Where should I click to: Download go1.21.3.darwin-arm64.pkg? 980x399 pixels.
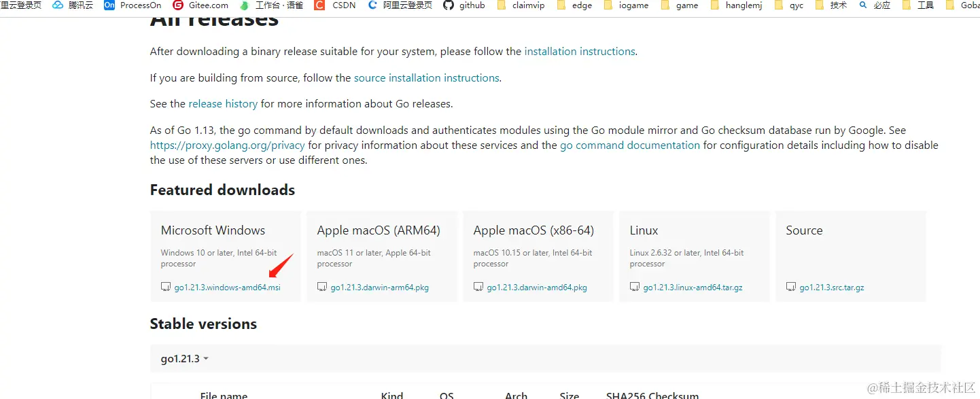point(380,288)
